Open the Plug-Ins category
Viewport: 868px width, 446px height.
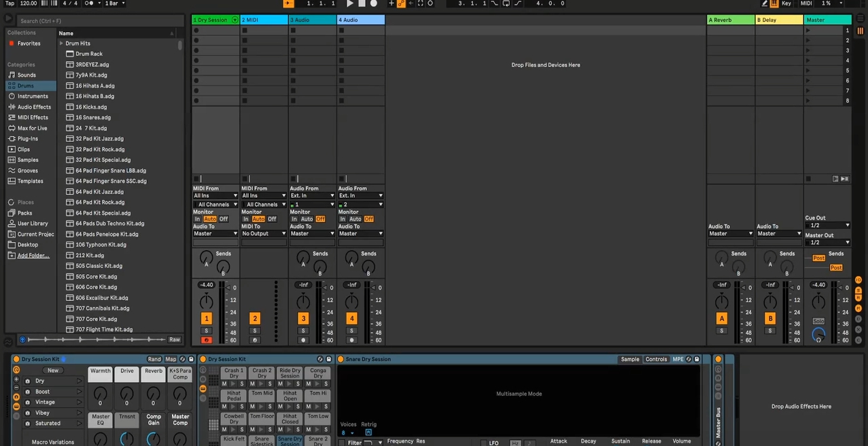(28, 139)
